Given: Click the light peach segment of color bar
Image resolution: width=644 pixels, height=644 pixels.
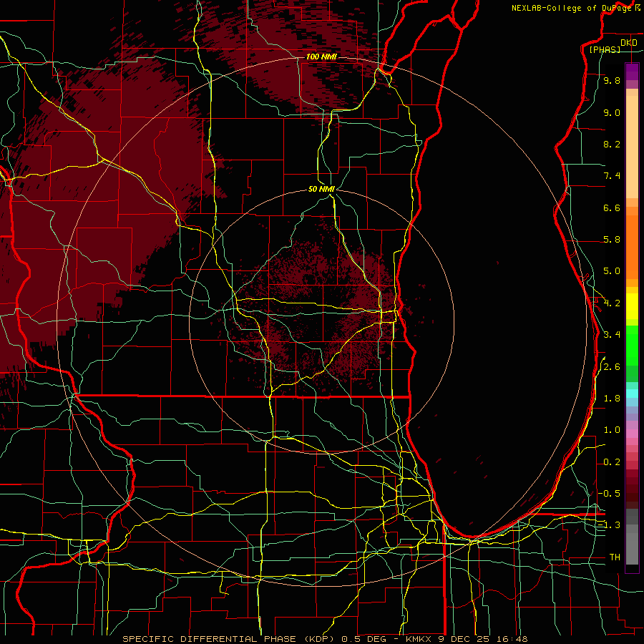Looking at the screenshot, I should click(x=632, y=147).
